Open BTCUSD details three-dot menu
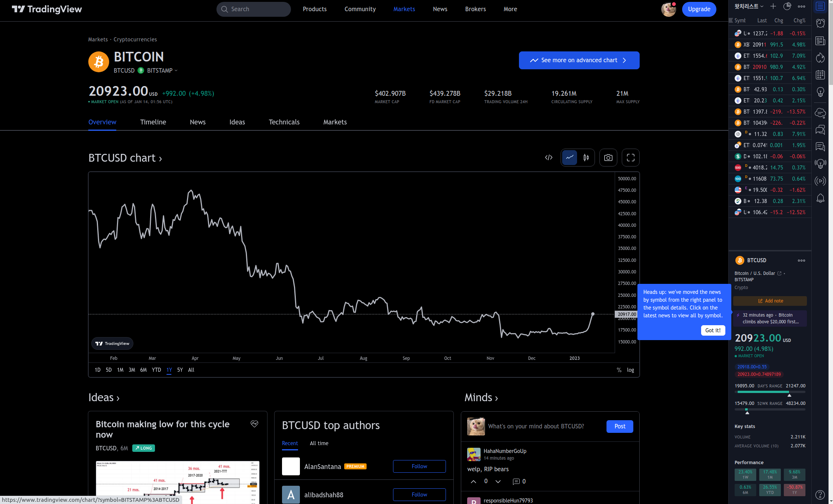Viewport: 833px width, 504px height. click(801, 260)
